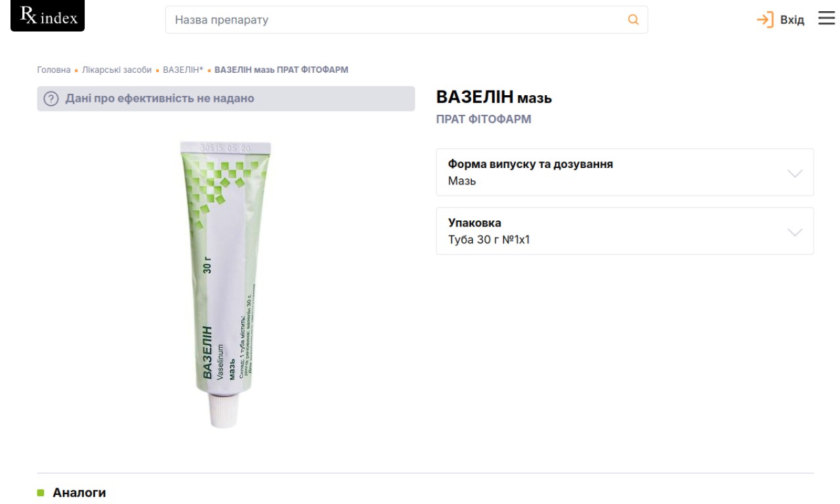Expand the Упаковка section chevron
The image size is (840, 504).
[x=795, y=232]
